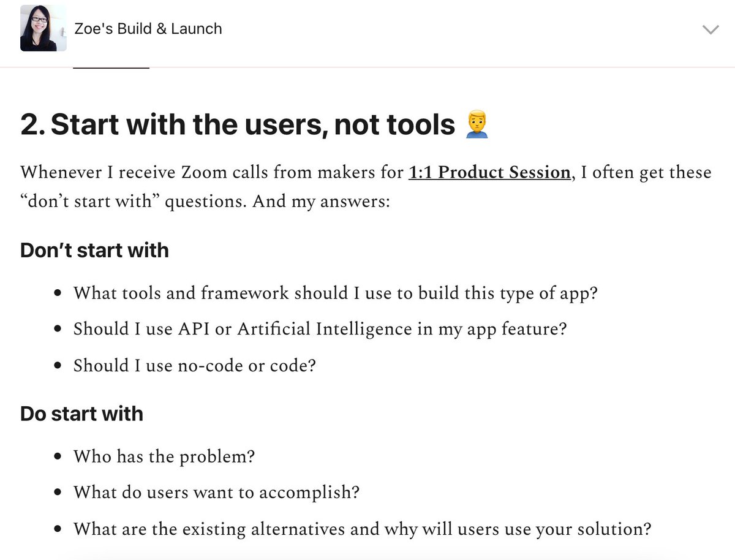Screen dimensions: 735x560
Task: Select the no-code or code bullet
Action: pyautogui.click(x=194, y=366)
